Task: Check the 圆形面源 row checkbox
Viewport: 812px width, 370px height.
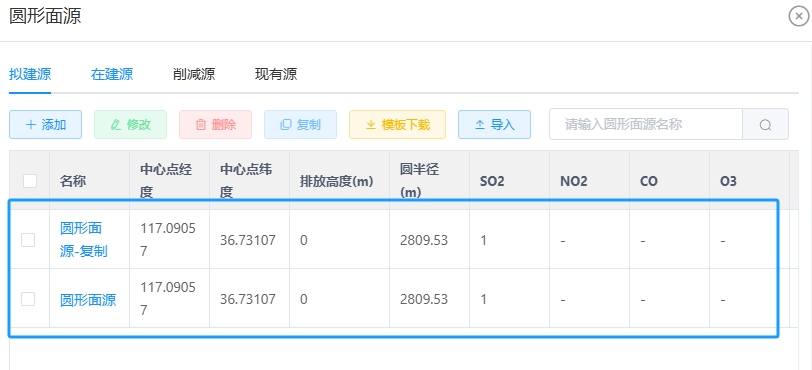Action: (28, 299)
